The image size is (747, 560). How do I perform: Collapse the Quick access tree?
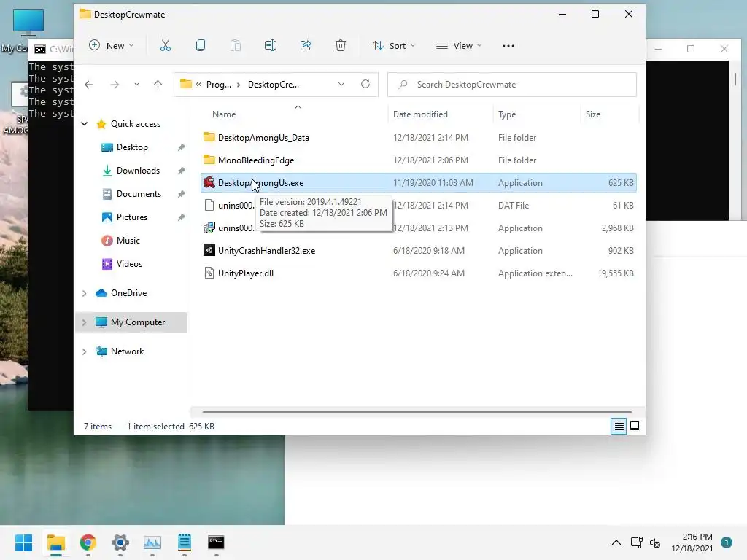(x=85, y=124)
